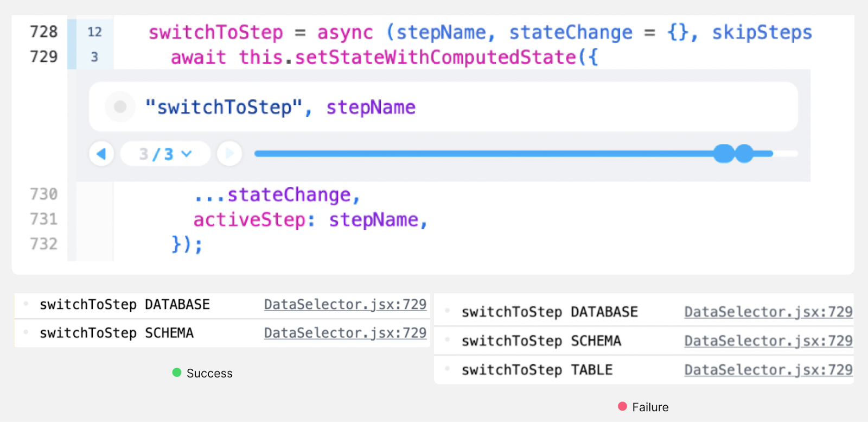
Task: Open DataSelector.jsx:729 link for SCHEMA in Failure log
Action: pos(768,341)
